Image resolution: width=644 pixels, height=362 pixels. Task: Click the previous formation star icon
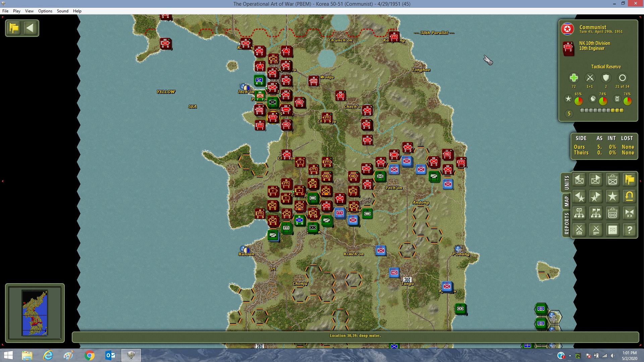579,197
